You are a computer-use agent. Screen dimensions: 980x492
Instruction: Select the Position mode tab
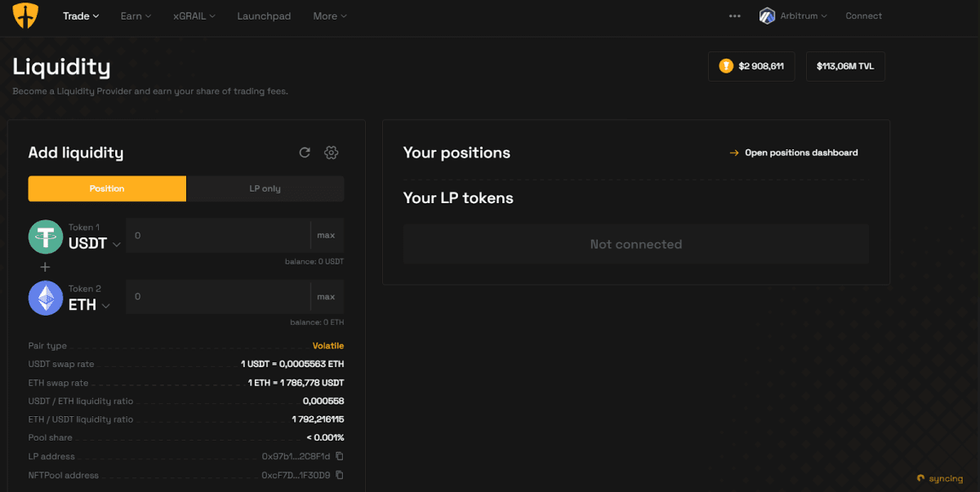tap(106, 188)
